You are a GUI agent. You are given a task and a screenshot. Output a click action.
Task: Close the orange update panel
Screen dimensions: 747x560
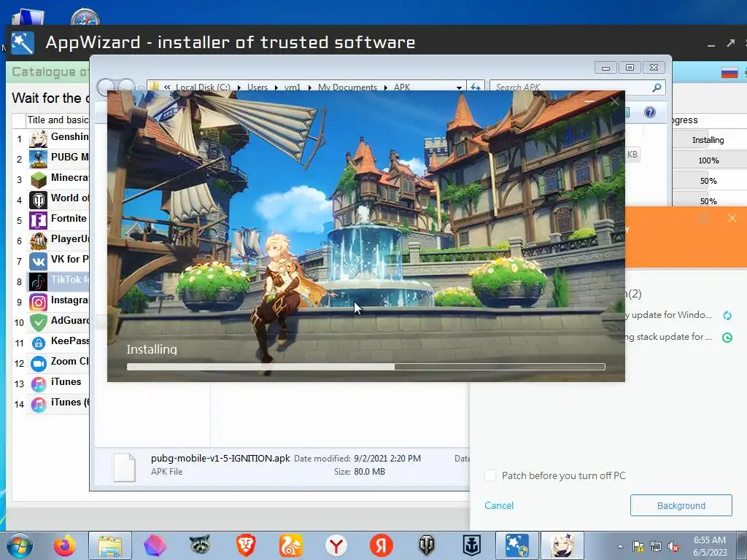tap(732, 218)
